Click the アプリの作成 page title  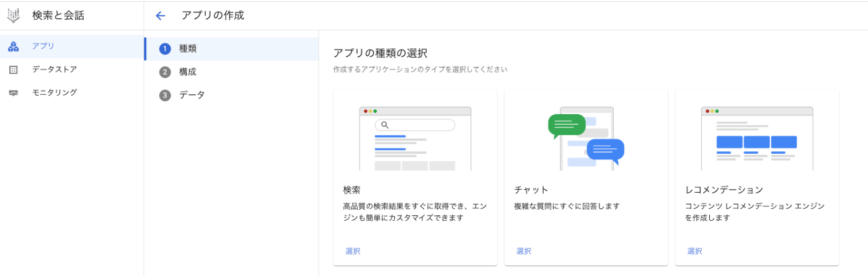pyautogui.click(x=213, y=16)
